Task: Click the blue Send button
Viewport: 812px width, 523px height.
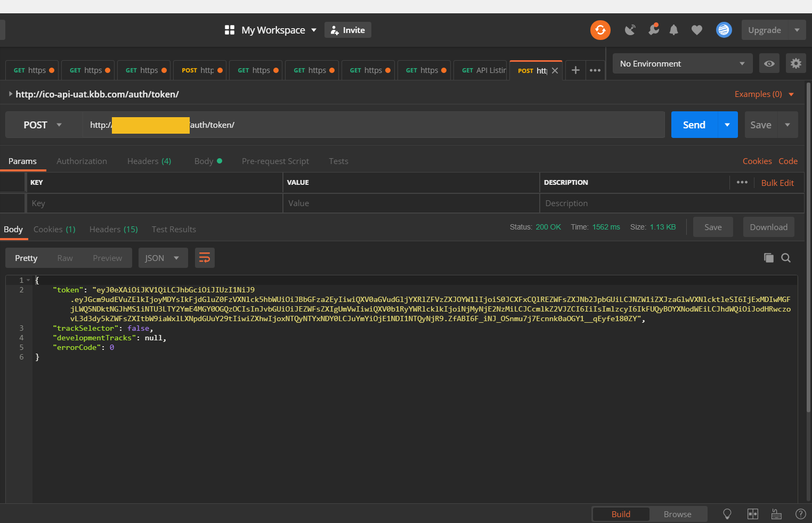Action: coord(694,125)
